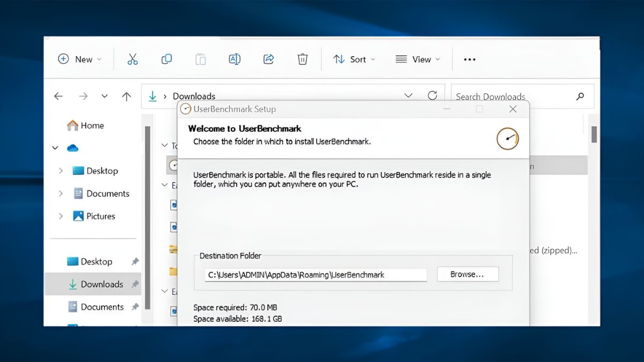
Task: Open pinned Documents quick access item
Action: (96, 307)
